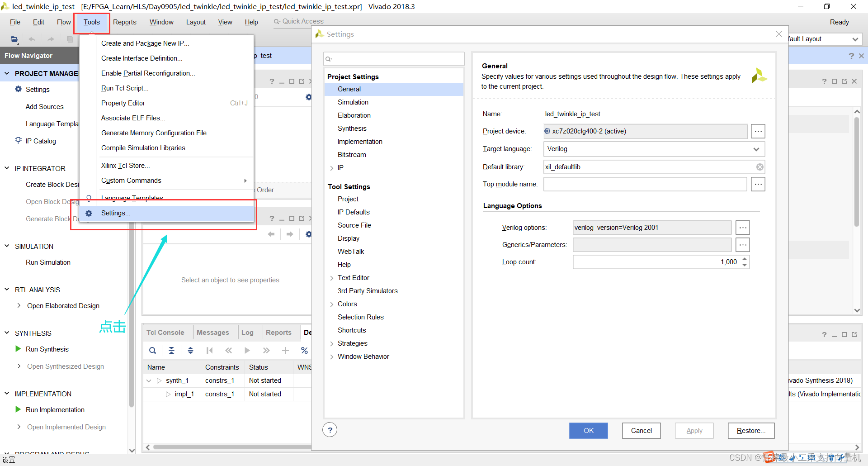Expand the IP node in Project Settings

pyautogui.click(x=332, y=168)
